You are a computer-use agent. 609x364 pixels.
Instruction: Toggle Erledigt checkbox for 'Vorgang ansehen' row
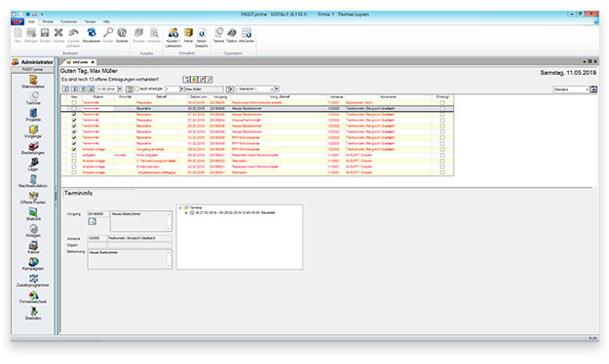442,150
